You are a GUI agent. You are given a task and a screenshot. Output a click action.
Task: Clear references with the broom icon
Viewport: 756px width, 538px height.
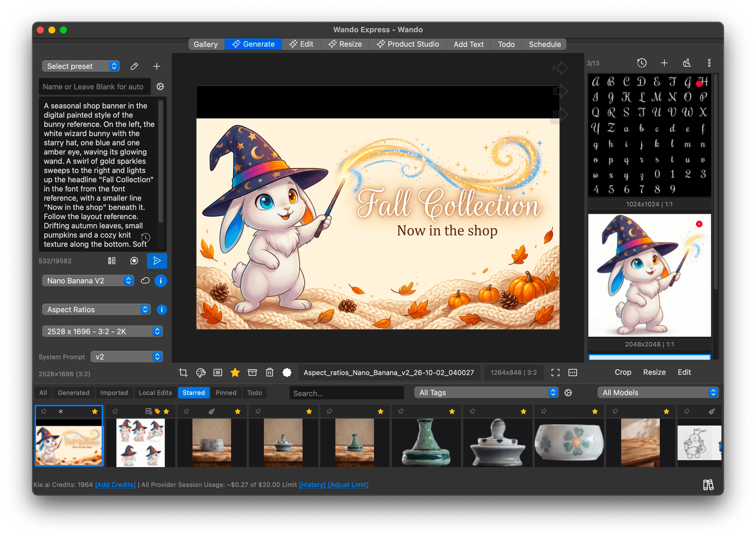[687, 63]
